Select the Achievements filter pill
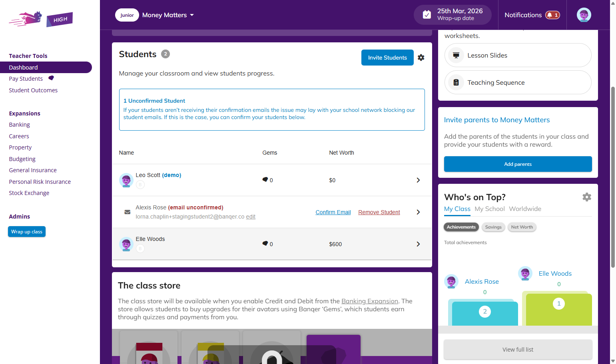 click(x=461, y=227)
